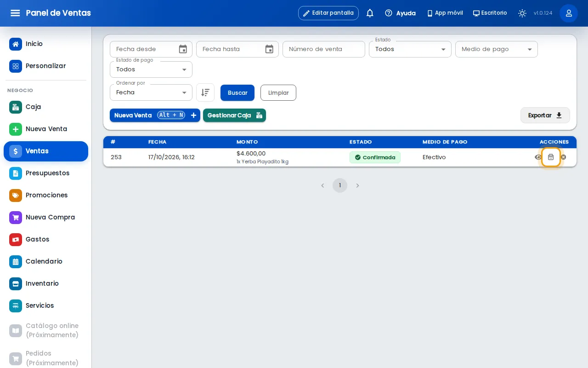This screenshot has width=588, height=368.
Task: Click the Ayuda help button
Action: click(x=401, y=13)
